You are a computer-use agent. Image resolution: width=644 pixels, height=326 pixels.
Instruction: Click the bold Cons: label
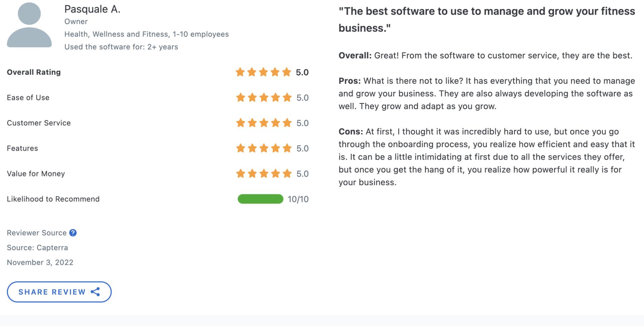click(351, 132)
